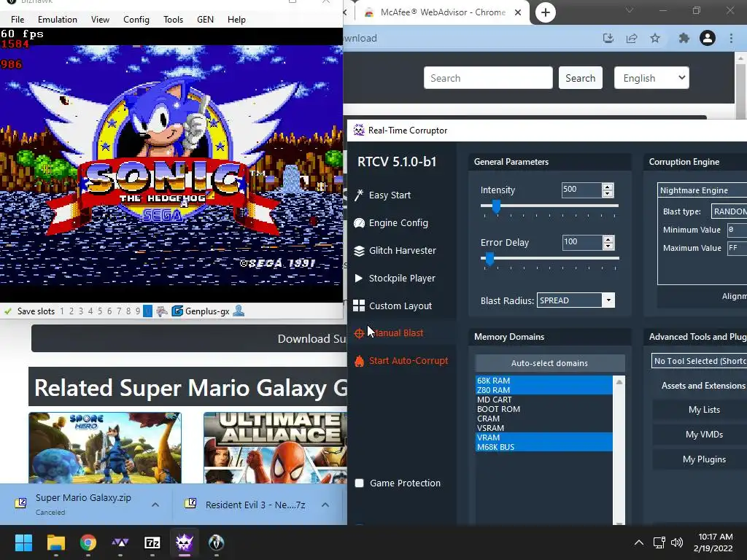Image resolution: width=747 pixels, height=560 pixels.
Task: Bookmark page with star icon
Action: pos(655,38)
